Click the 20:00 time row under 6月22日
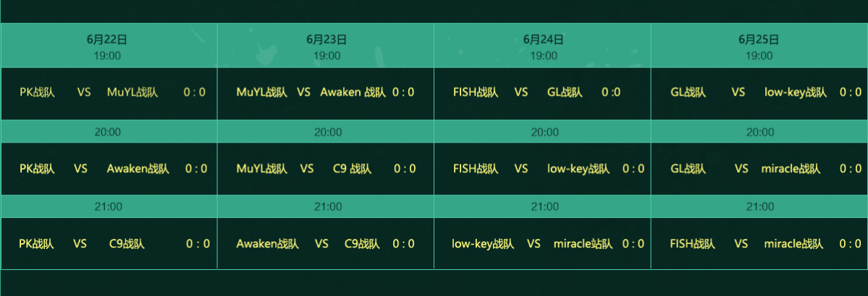 click(x=109, y=132)
